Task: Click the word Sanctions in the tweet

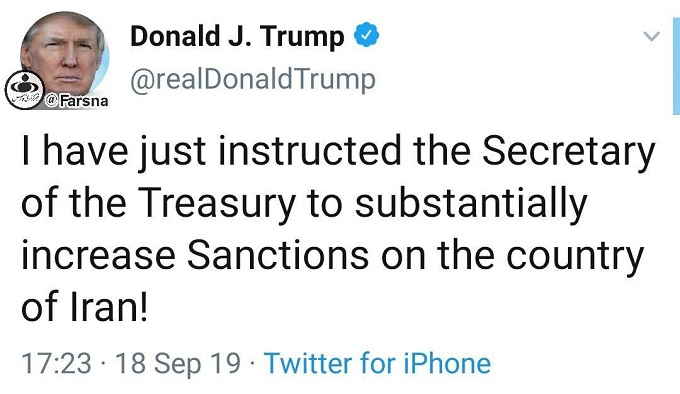Action: point(278,255)
